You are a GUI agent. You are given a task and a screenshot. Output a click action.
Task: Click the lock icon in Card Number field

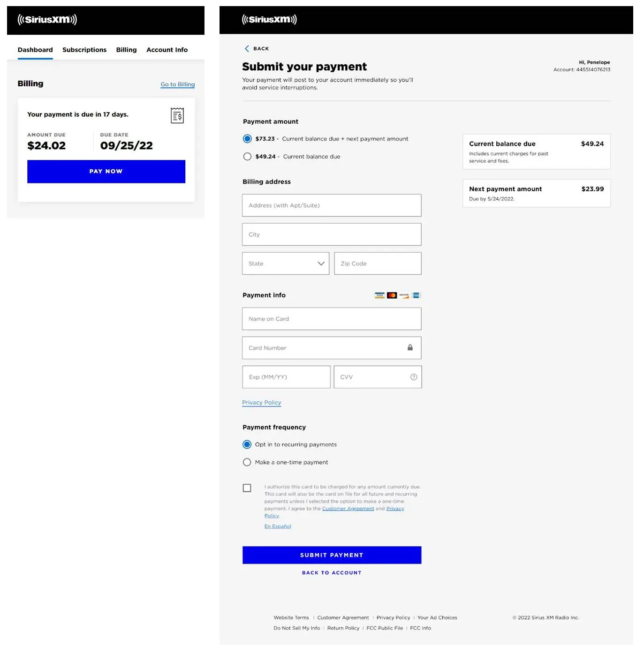pos(410,347)
